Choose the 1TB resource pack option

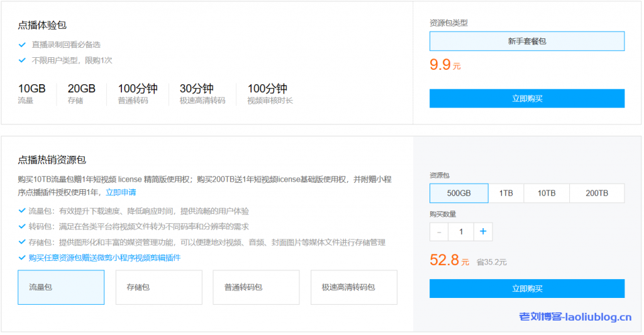coord(506,194)
